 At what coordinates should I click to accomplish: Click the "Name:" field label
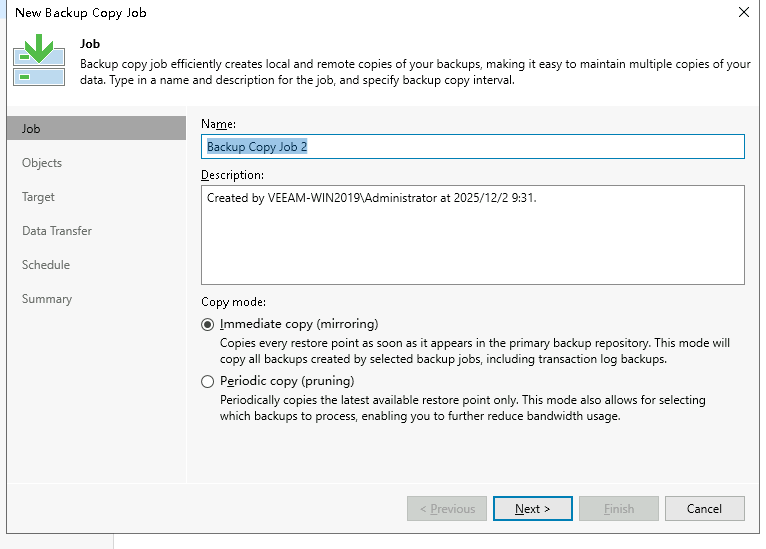coord(218,123)
